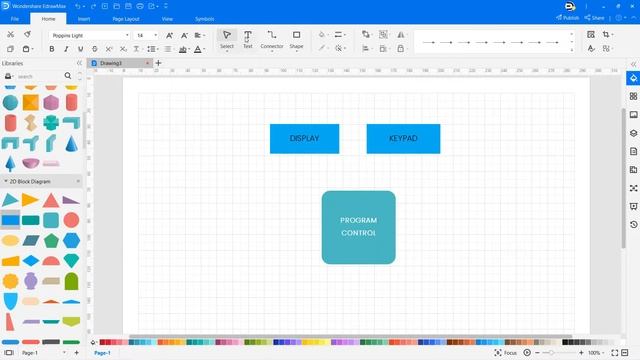The width and height of the screenshot is (640, 360).
Task: Toggle Bold formatting
Action: click(x=52, y=49)
